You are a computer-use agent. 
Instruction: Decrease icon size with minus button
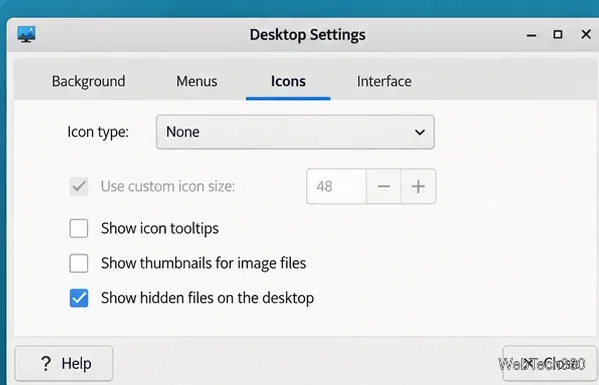[384, 186]
